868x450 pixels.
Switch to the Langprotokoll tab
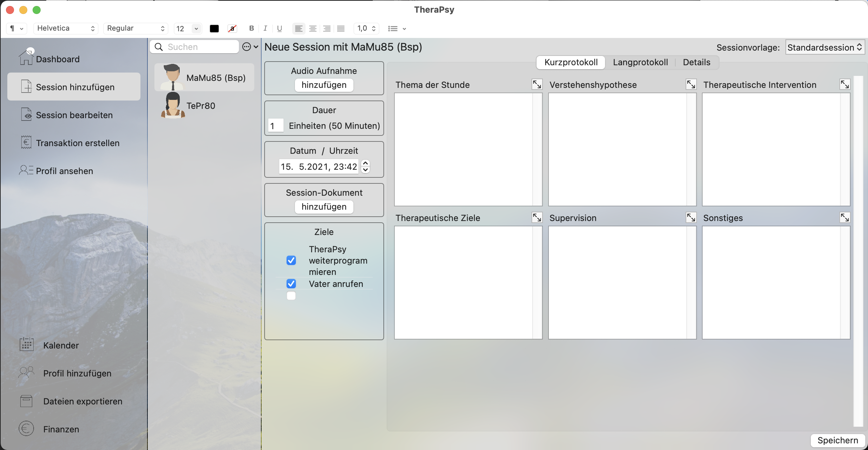pos(640,62)
